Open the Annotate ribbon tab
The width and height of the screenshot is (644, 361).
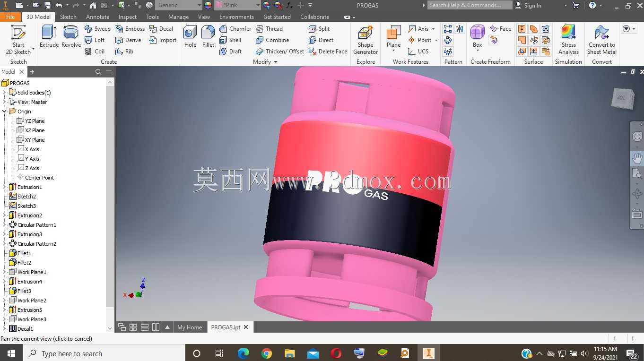tap(97, 17)
